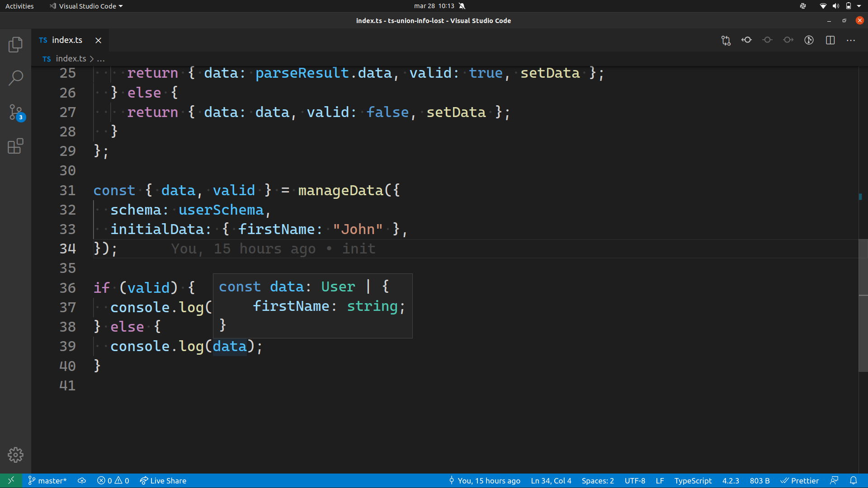The height and width of the screenshot is (488, 868).
Task: Toggle file blame annotations icon
Action: (809, 40)
